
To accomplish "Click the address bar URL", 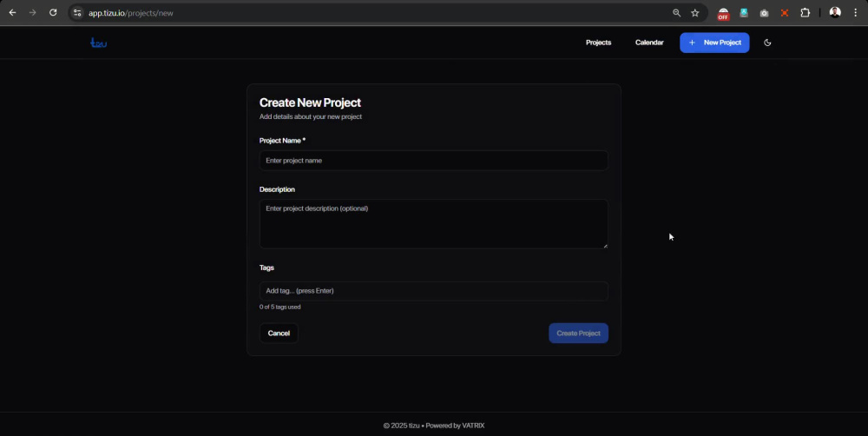I will pyautogui.click(x=131, y=13).
